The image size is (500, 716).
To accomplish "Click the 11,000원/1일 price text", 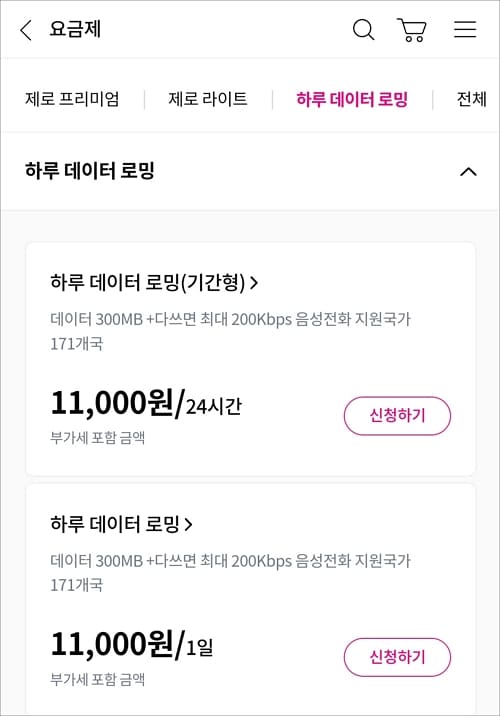I will click(132, 644).
